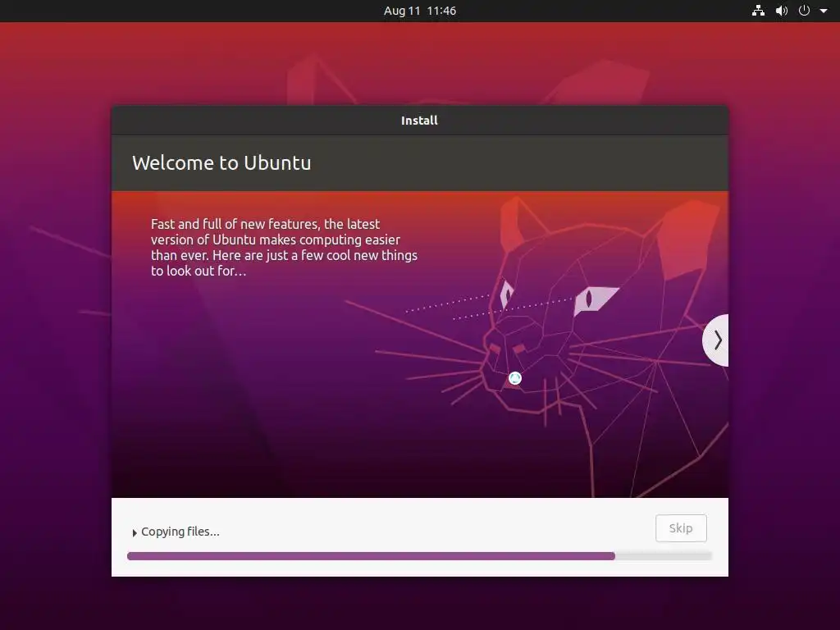Click the Install window title bar

pos(419,121)
